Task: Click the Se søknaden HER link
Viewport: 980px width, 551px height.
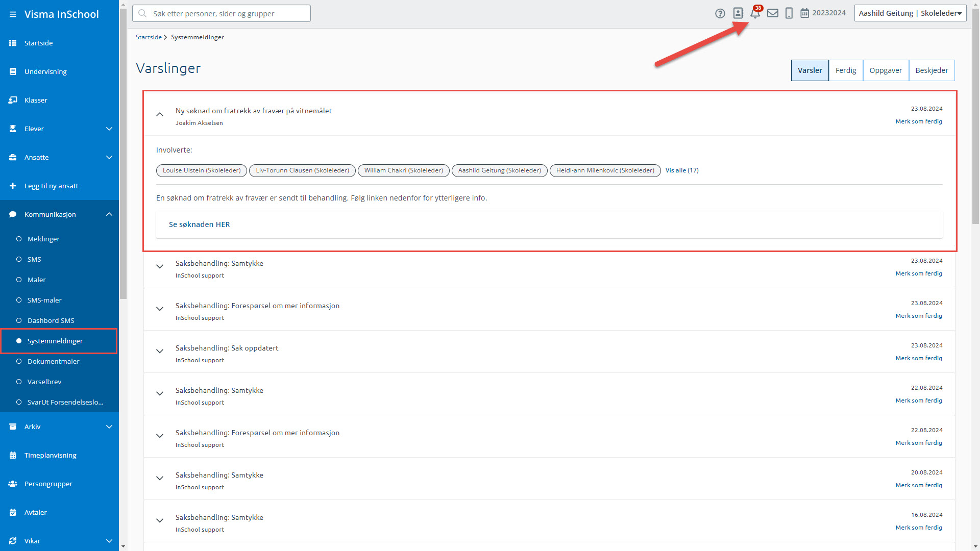Action: [199, 224]
